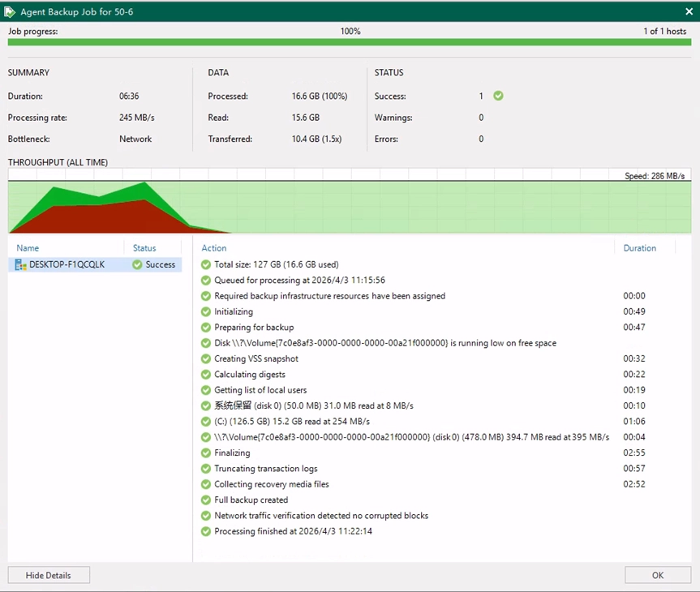This screenshot has width=700, height=592.
Task: Click the Read value '15.6 GB'
Action: (306, 118)
